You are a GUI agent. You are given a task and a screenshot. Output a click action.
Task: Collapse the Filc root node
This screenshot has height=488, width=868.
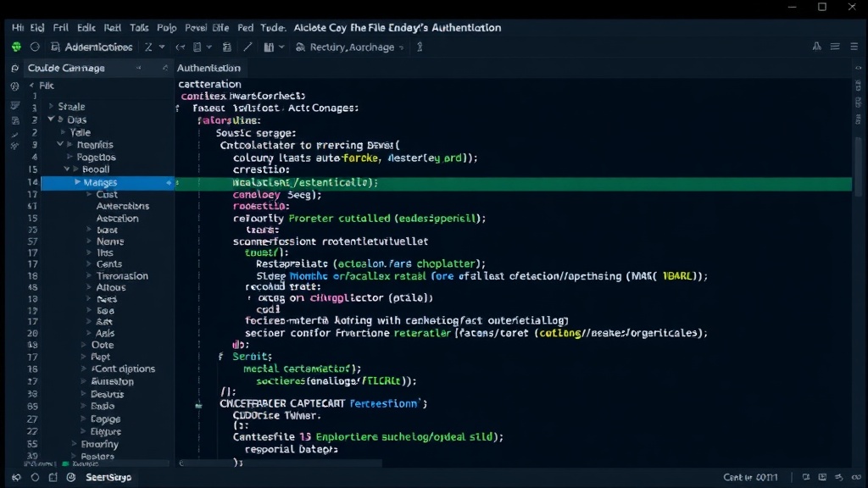pyautogui.click(x=31, y=86)
